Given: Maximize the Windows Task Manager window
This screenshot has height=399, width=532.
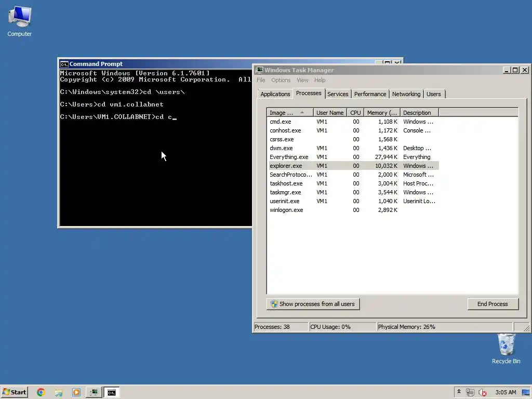Looking at the screenshot, I should click(515, 70).
